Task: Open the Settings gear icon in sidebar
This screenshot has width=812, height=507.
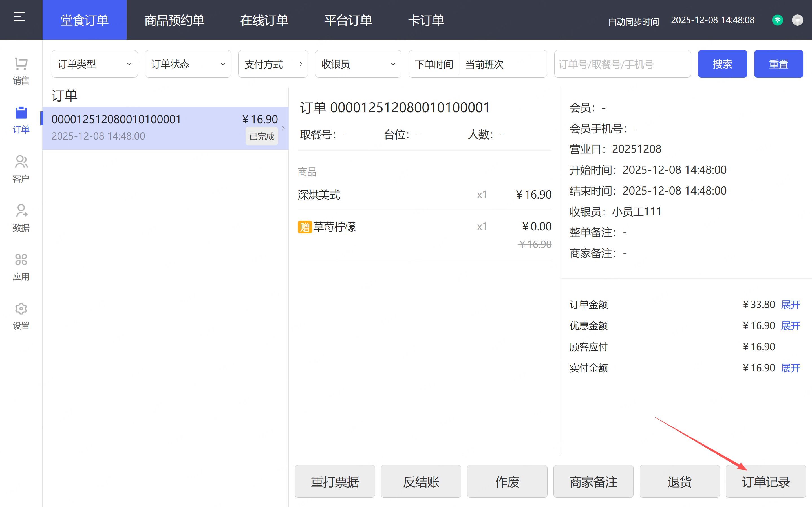Action: [21, 309]
